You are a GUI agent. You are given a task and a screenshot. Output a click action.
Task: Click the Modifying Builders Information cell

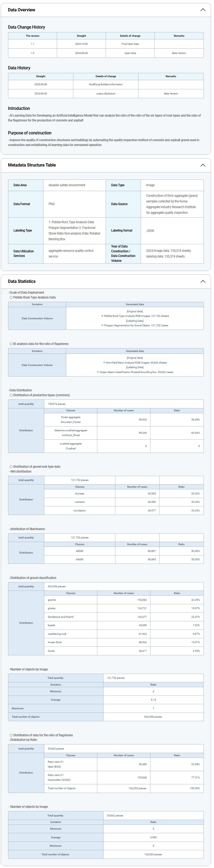[106, 84]
